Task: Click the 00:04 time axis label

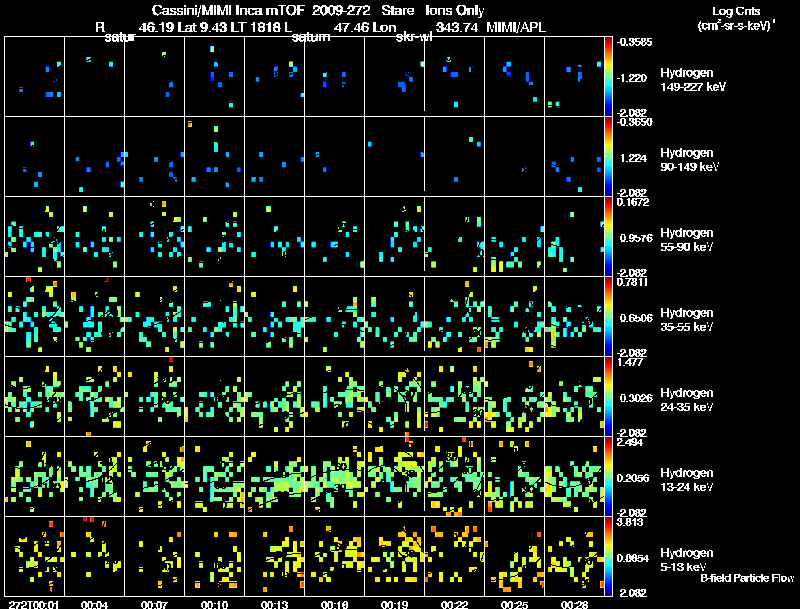Action: [94, 604]
